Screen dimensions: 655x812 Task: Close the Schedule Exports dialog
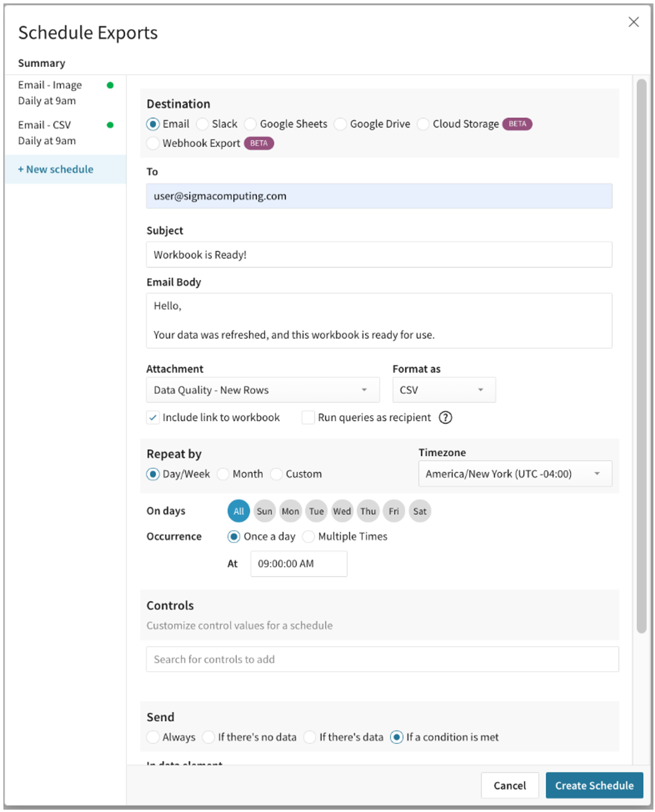(633, 22)
